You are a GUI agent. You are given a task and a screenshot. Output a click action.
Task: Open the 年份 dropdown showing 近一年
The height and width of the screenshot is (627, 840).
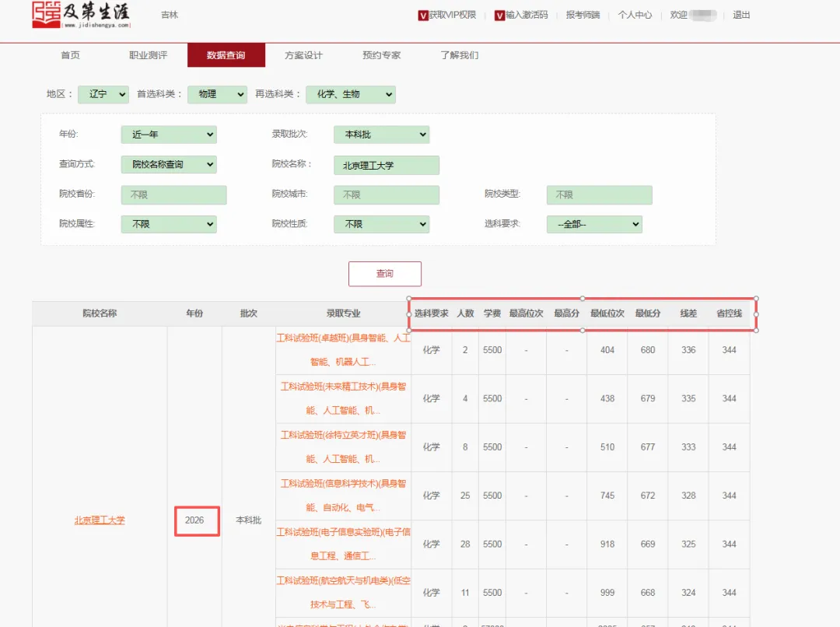(x=169, y=135)
